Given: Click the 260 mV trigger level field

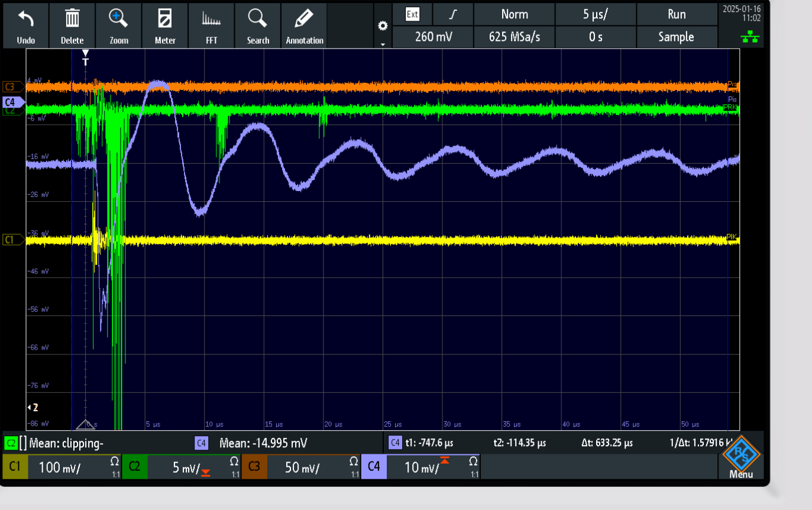Looking at the screenshot, I should (x=433, y=37).
